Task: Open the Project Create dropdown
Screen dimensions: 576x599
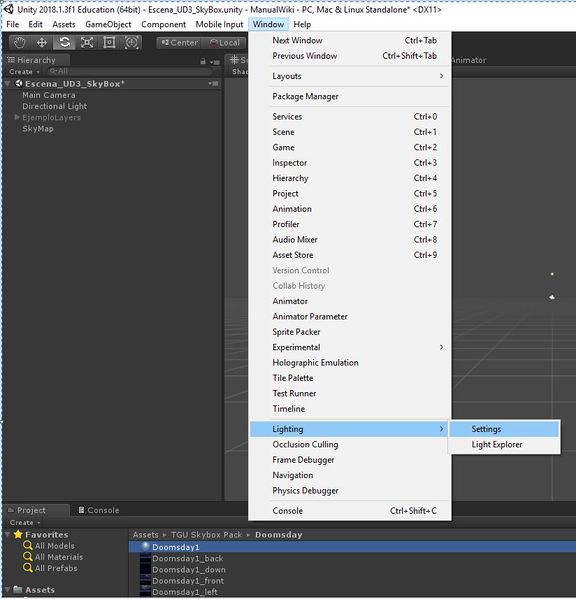Action: [x=25, y=522]
